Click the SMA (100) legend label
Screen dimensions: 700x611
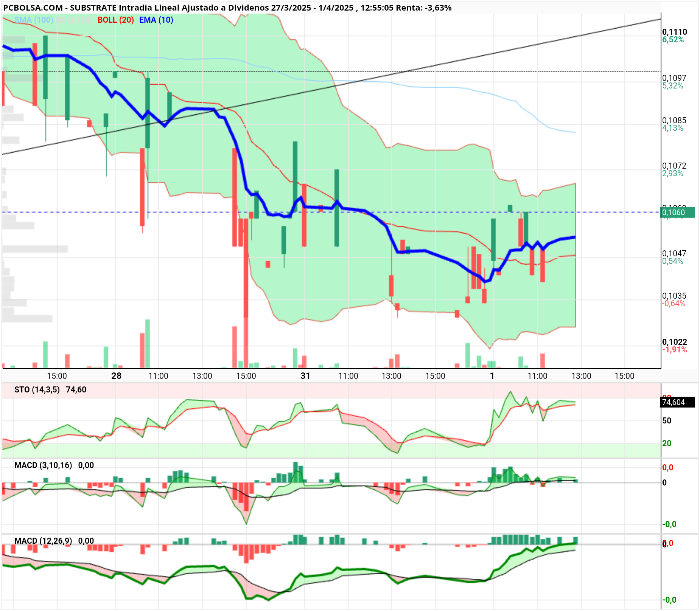(x=34, y=20)
